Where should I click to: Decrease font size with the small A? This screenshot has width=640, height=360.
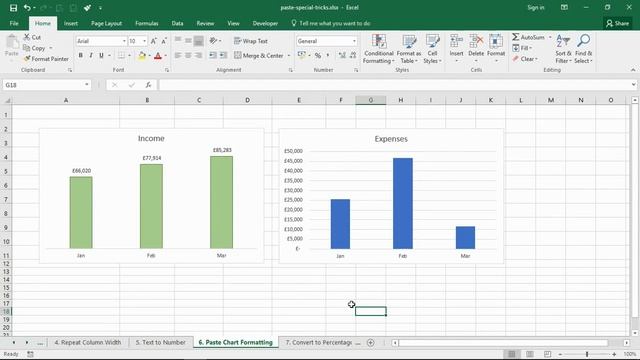click(164, 41)
